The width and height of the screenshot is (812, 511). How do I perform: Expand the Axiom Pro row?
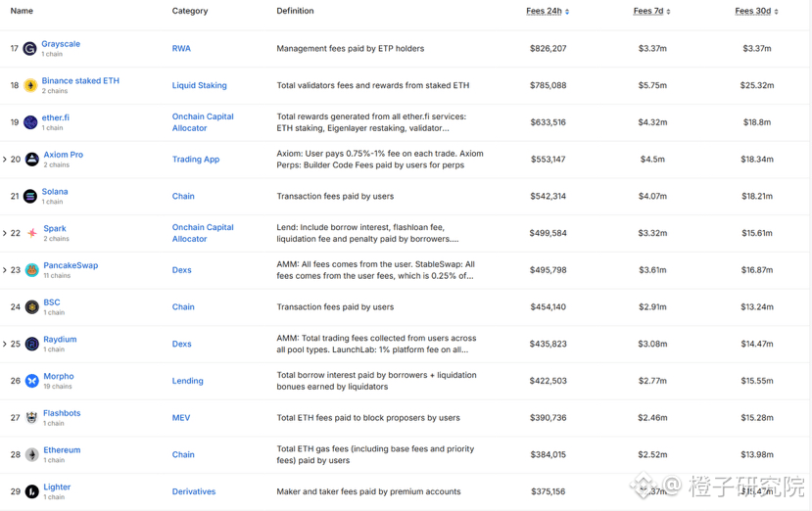[x=5, y=160]
